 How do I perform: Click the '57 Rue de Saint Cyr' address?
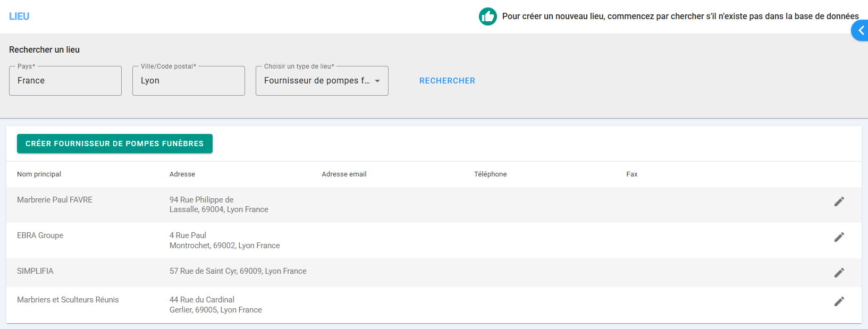click(238, 271)
